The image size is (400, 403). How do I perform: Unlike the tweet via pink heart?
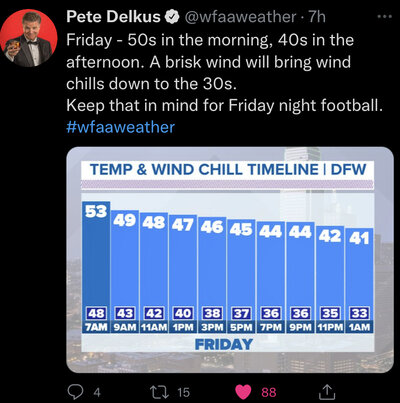[243, 392]
